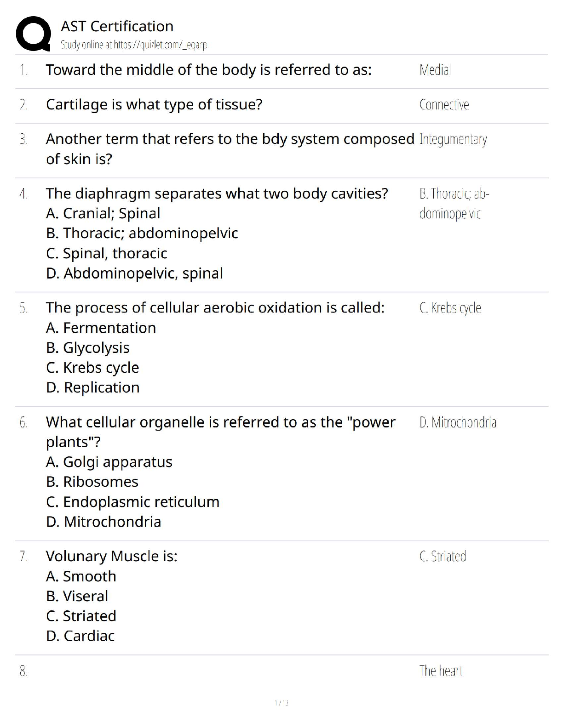Choose option 'C. Endoplasmic reticulum'
Image resolution: width=563 pixels, height=728 pixels.
tap(133, 502)
